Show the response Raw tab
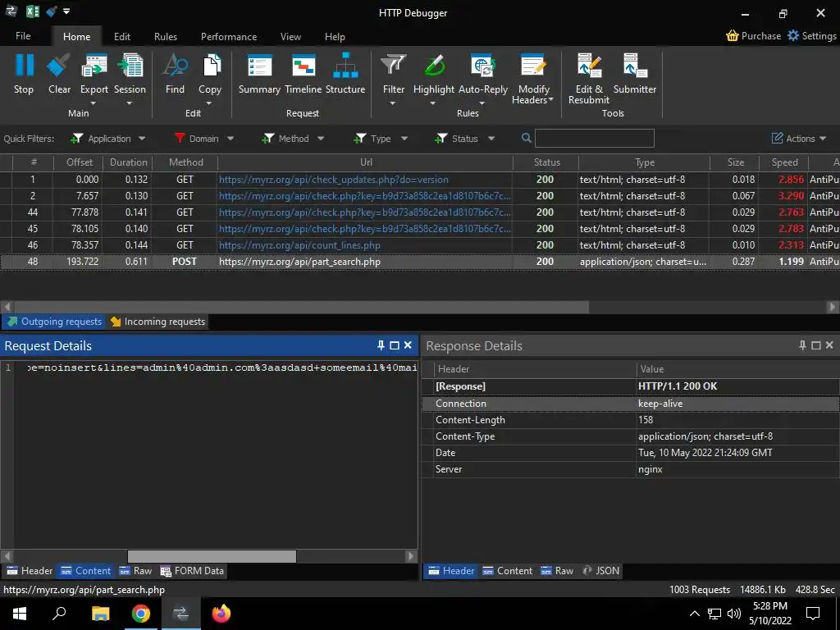 click(557, 571)
